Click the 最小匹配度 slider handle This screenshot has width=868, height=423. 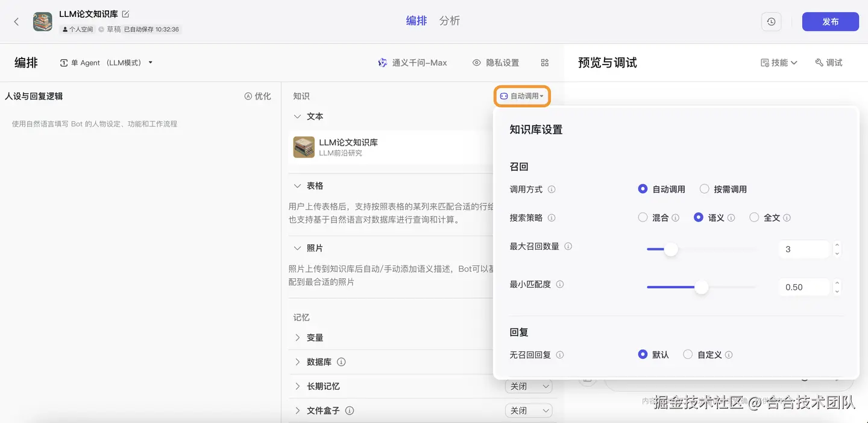701,287
